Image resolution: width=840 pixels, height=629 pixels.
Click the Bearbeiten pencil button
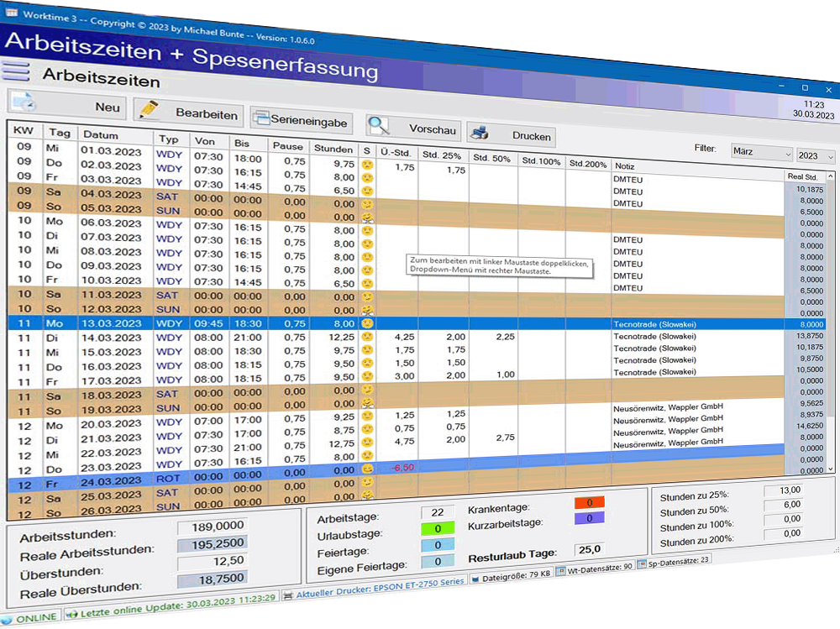click(187, 112)
